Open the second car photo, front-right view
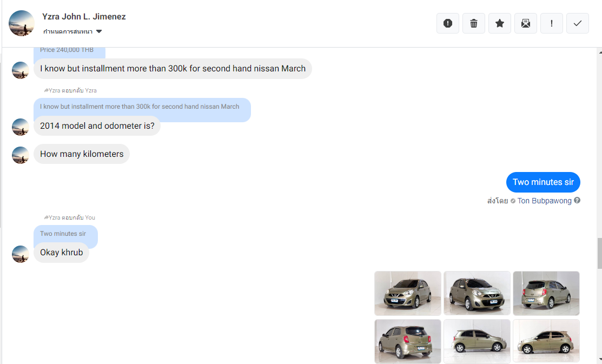Image resolution: width=602 pixels, height=364 pixels. (x=477, y=293)
